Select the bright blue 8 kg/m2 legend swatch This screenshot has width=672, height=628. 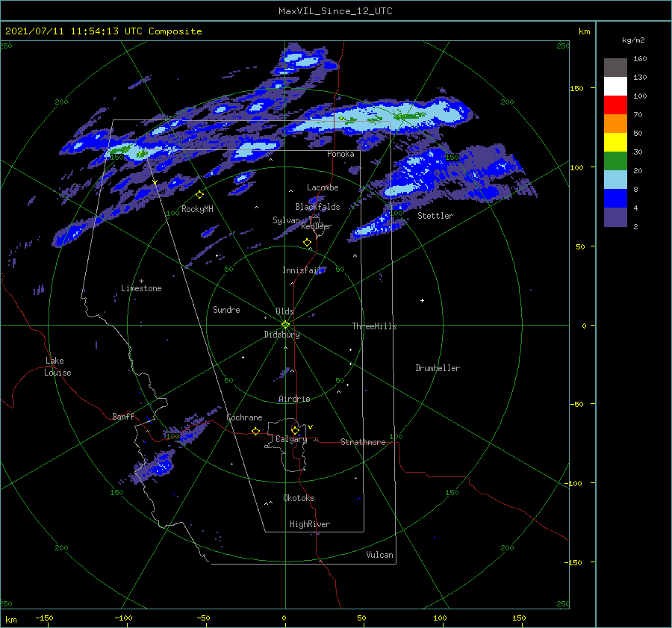615,199
